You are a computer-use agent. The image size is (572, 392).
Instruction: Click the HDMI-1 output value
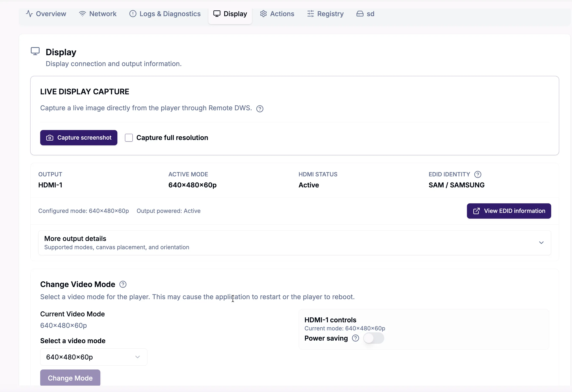(x=50, y=185)
